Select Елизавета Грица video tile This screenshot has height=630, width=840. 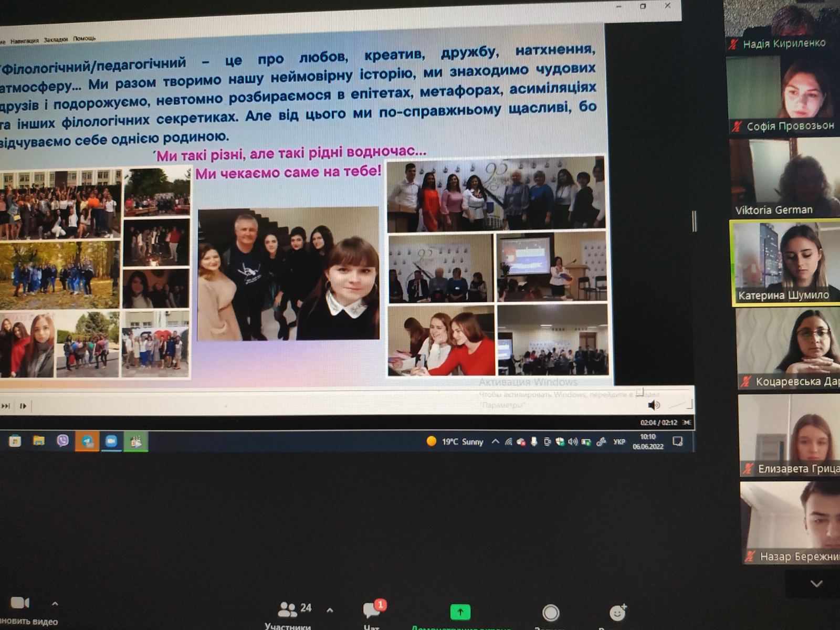tap(789, 436)
